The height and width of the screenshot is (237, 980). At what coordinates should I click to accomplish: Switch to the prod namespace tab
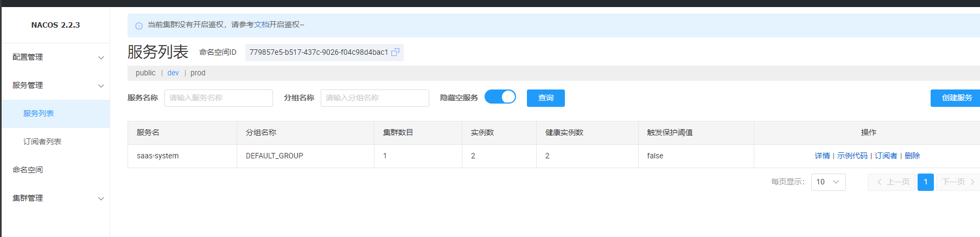(x=198, y=73)
